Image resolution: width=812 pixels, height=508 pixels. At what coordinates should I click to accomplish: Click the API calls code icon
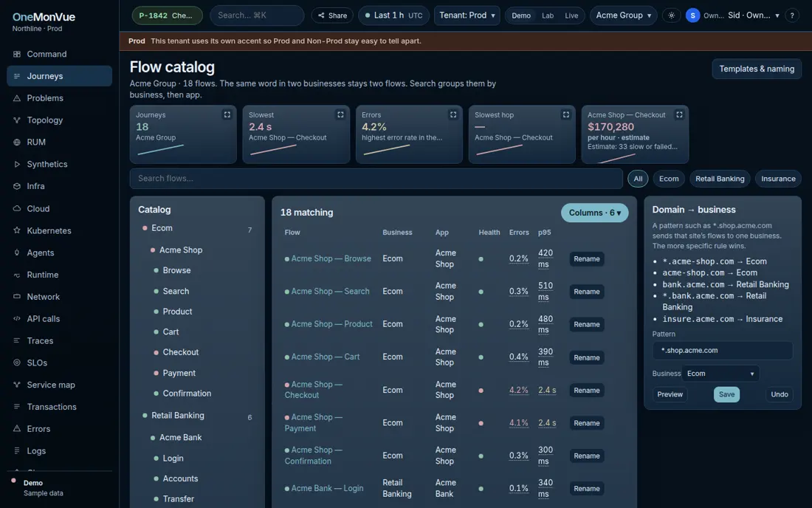point(16,318)
